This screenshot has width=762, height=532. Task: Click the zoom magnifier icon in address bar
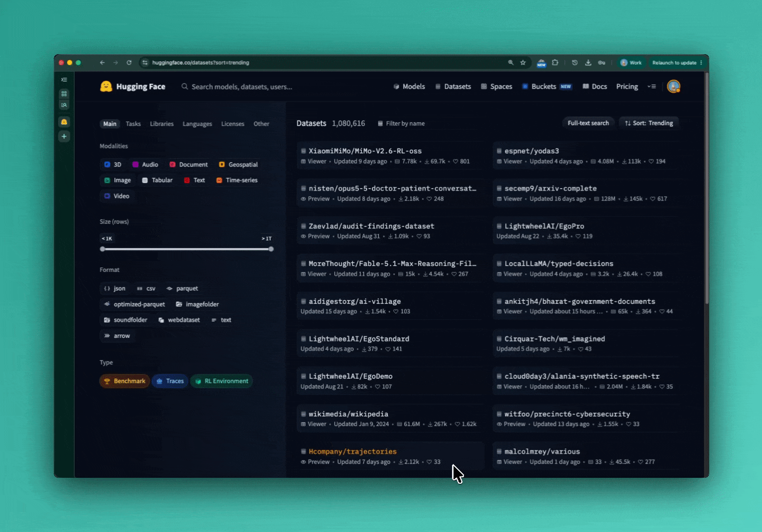(x=511, y=63)
